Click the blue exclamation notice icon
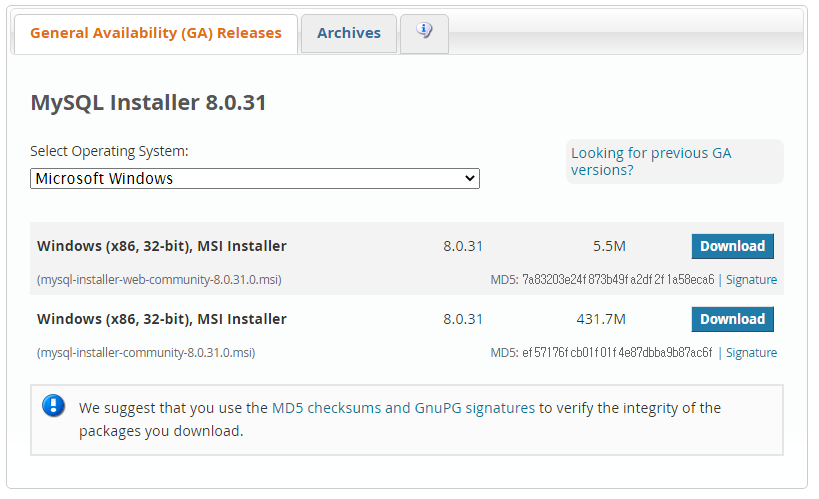This screenshot has height=499, width=819. 53,405
